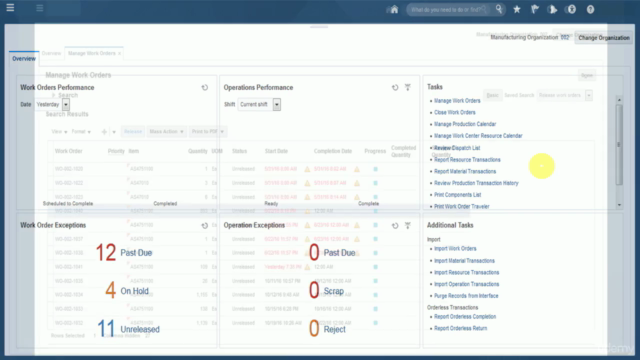Open the Import Work Orders link
640x360 pixels.
point(455,249)
